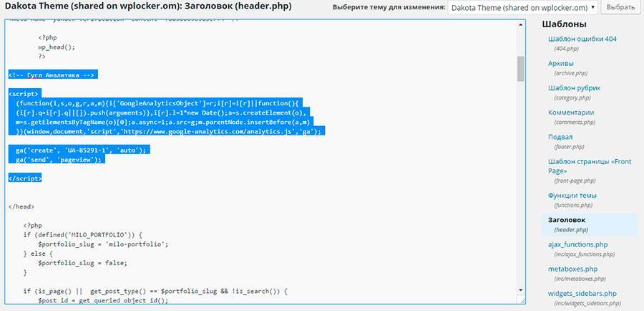Click the closing </script> tag line
This screenshot has width=644, height=311.
(x=25, y=178)
